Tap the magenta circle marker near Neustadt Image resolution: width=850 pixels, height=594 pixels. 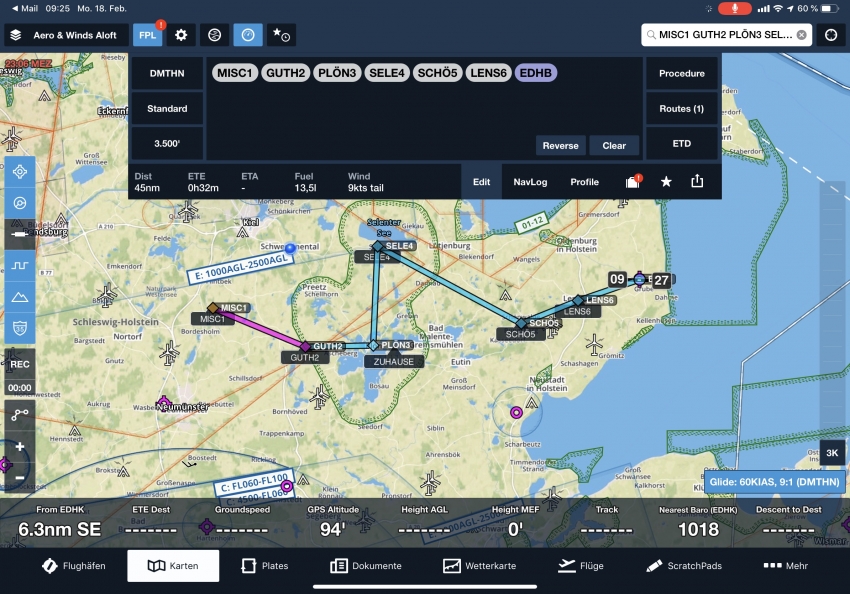(517, 413)
